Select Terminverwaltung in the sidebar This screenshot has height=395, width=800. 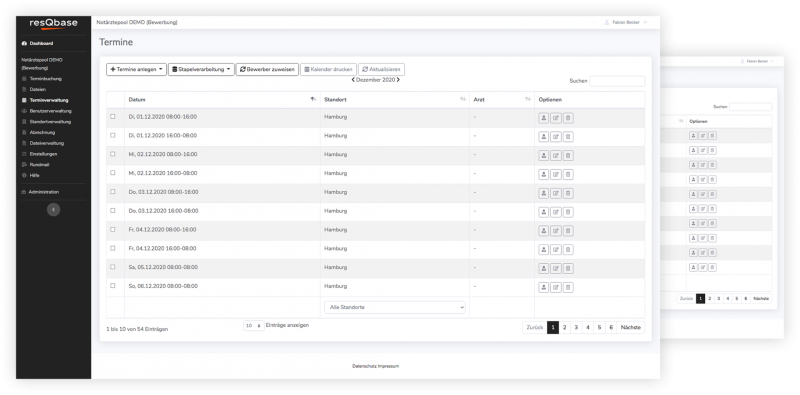coord(45,100)
